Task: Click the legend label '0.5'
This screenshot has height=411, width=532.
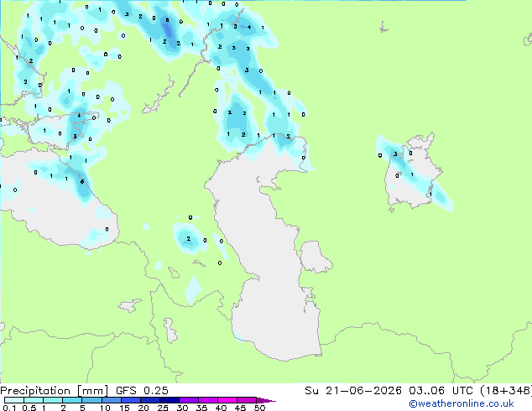Action: (x=29, y=408)
